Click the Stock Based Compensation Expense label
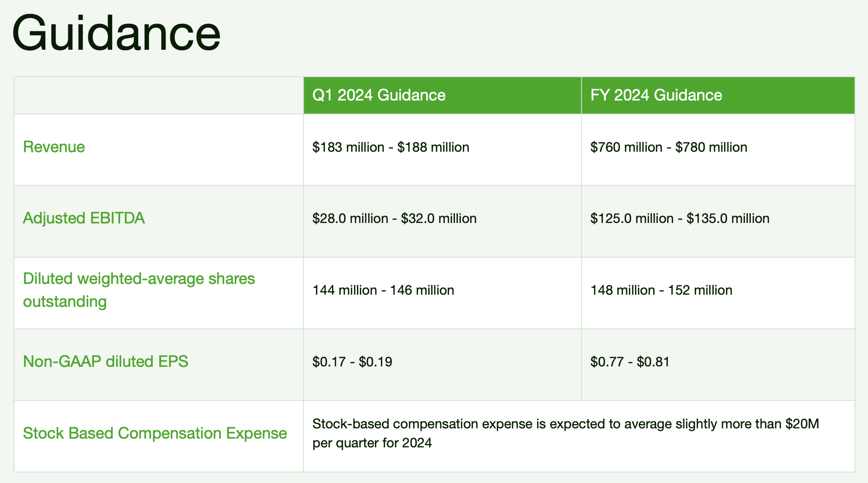868x483 pixels. click(155, 433)
